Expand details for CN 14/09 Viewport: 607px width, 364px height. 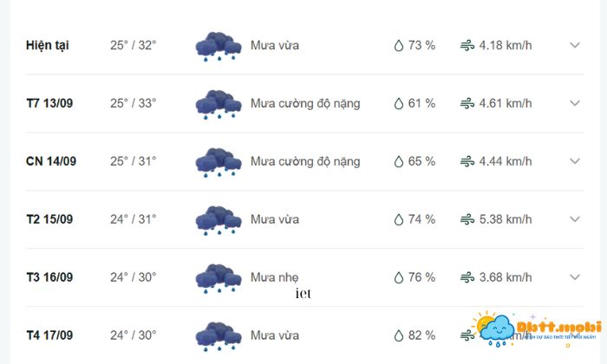tap(574, 161)
